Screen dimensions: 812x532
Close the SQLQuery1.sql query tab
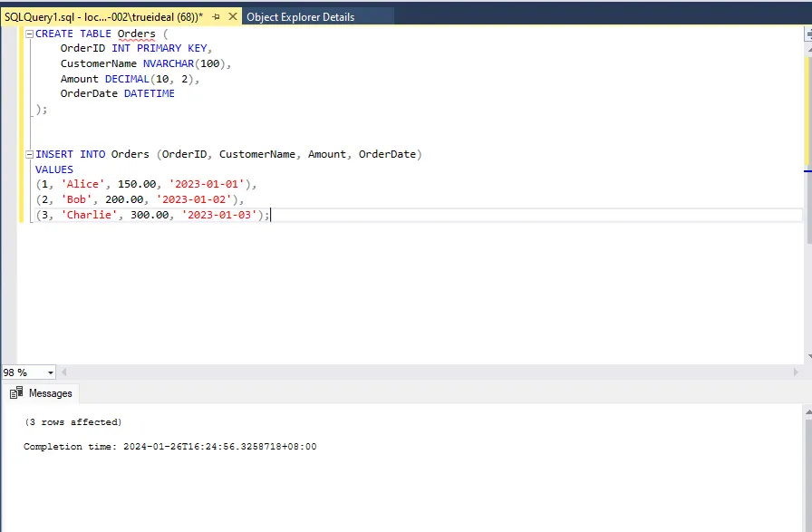(x=233, y=16)
